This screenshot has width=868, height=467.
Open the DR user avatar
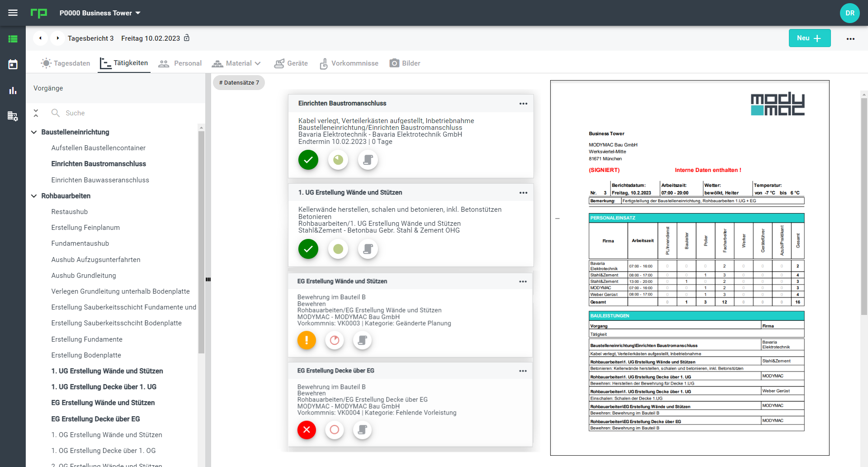849,13
